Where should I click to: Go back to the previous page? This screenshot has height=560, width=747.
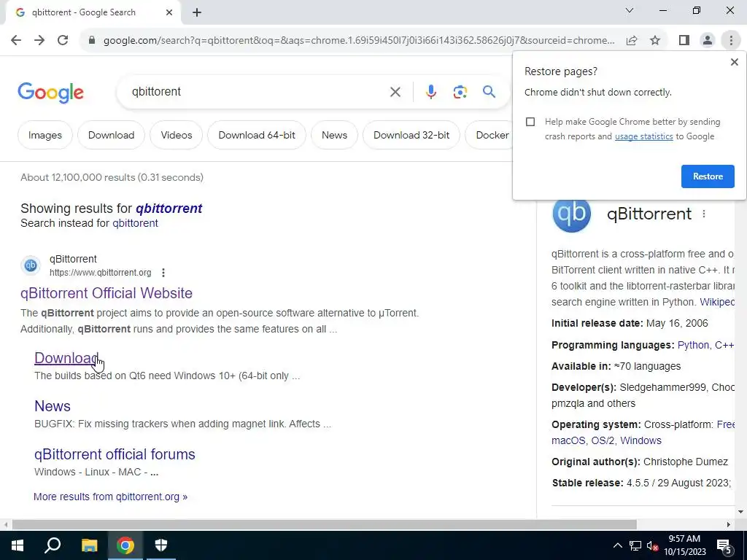coord(16,41)
